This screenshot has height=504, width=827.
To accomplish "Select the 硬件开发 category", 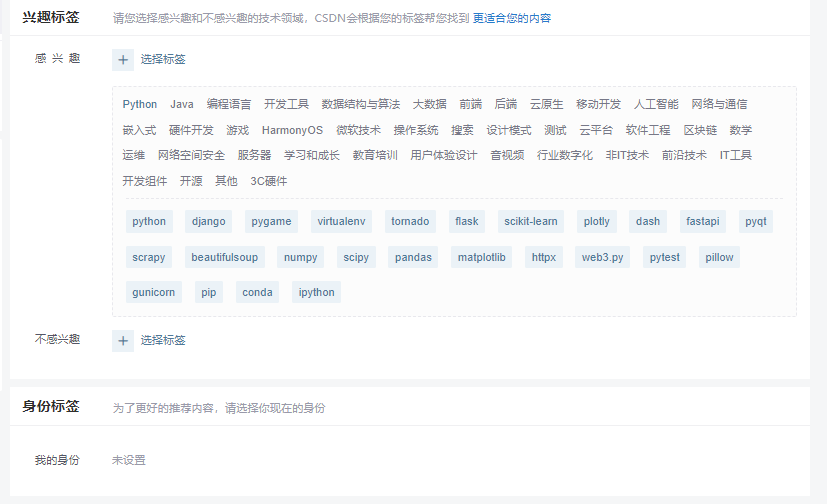I will coord(191,130).
